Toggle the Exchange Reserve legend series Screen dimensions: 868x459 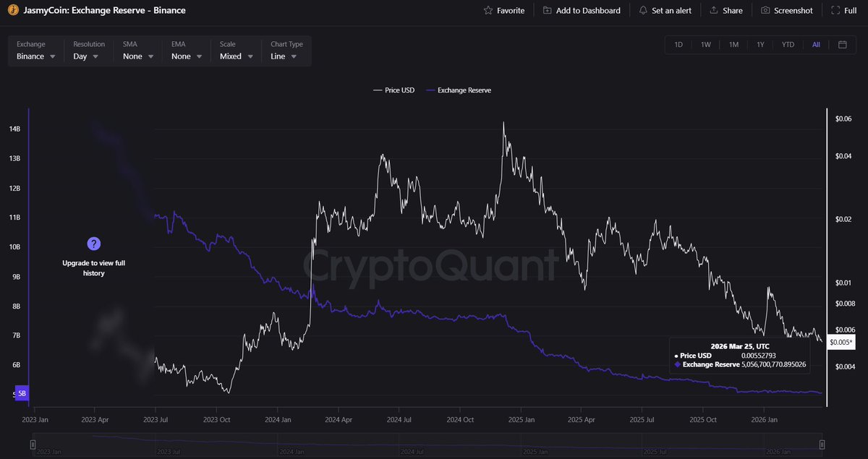459,90
